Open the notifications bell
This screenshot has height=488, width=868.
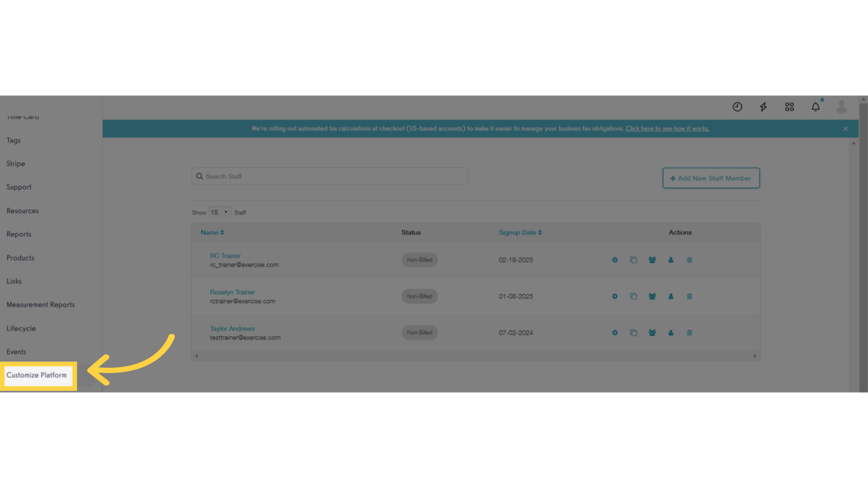point(815,107)
